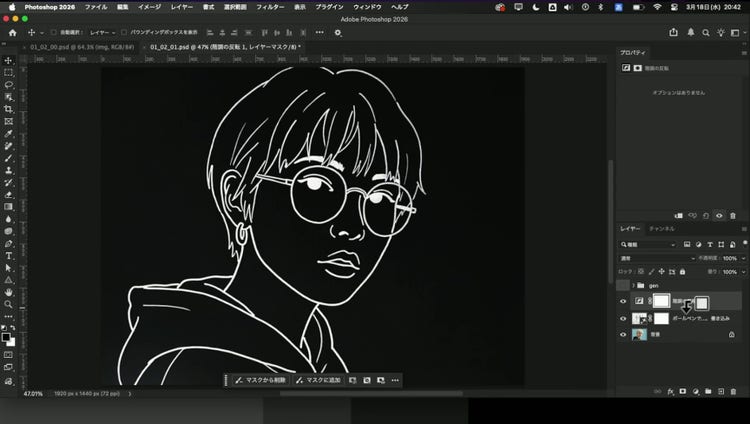Open the フィルター menu
The width and height of the screenshot is (750, 424).
[269, 6]
